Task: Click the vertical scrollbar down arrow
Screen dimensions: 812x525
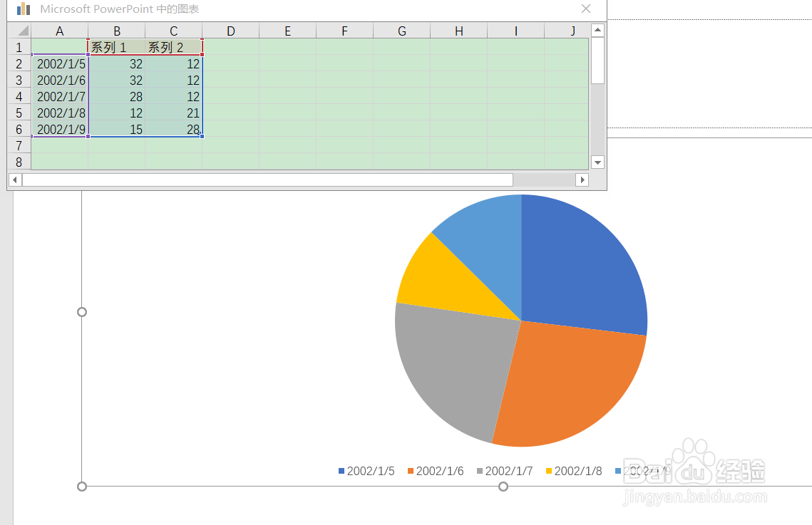Action: (597, 162)
